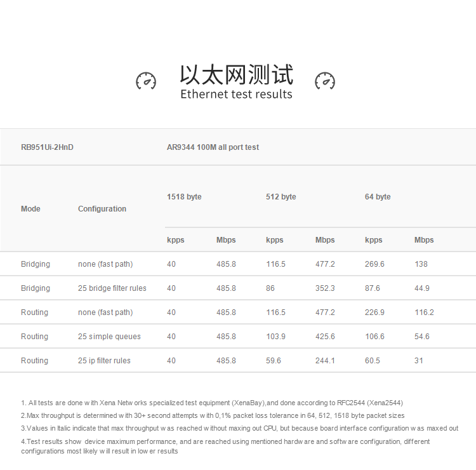
Task: Click 'none (fast path)' in the Routing row
Action: coord(105,312)
